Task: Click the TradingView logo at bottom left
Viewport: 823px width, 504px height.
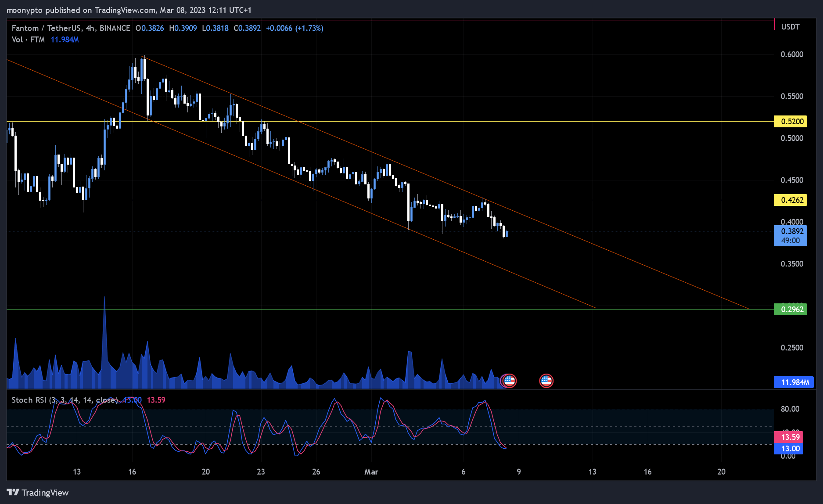Action: (38, 493)
